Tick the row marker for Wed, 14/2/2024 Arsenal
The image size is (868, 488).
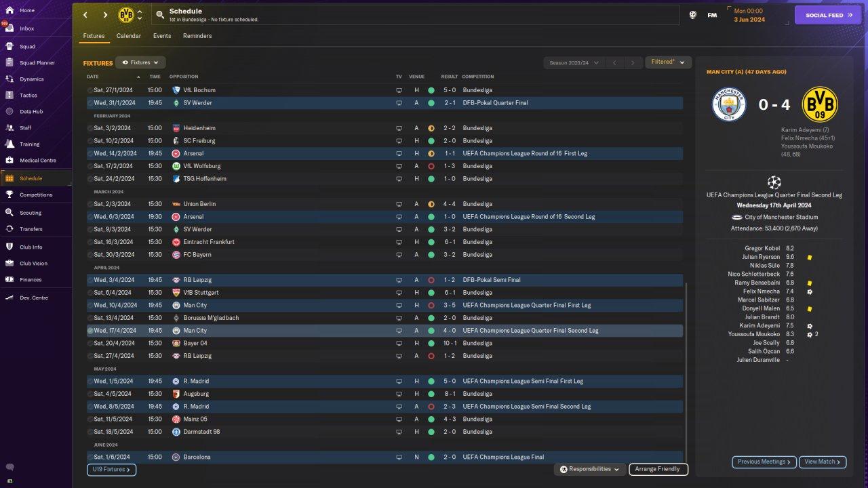(x=90, y=154)
